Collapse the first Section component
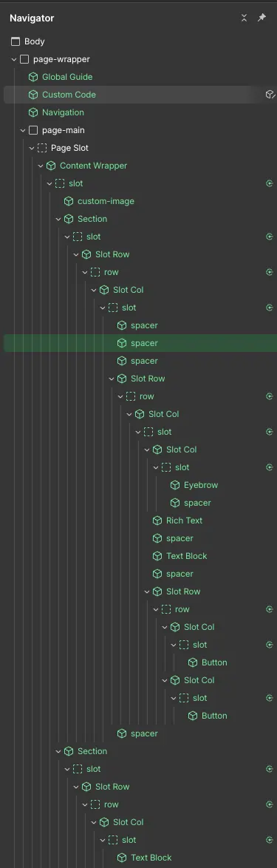Image resolution: width=277 pixels, height=868 pixels. tap(58, 219)
